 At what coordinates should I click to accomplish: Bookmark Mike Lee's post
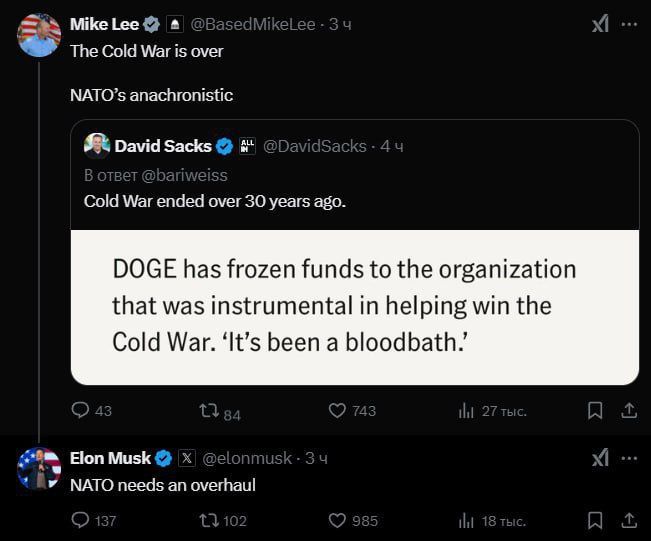point(594,410)
